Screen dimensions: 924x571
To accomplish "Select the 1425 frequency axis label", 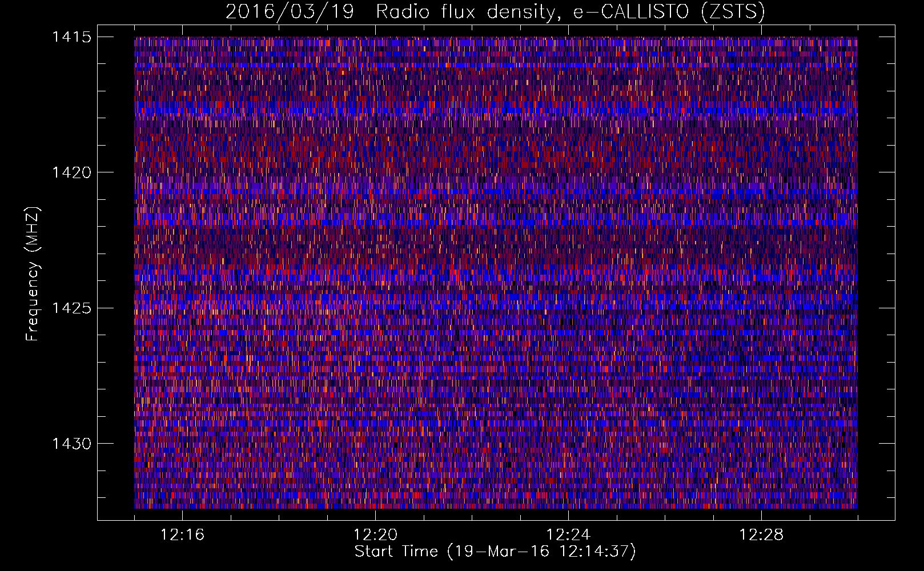I will 71,308.
